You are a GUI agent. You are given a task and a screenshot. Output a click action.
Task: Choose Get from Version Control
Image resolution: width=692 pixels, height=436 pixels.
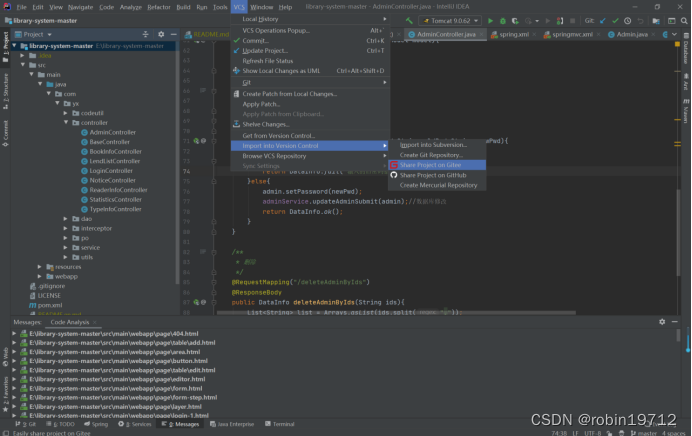pos(310,135)
